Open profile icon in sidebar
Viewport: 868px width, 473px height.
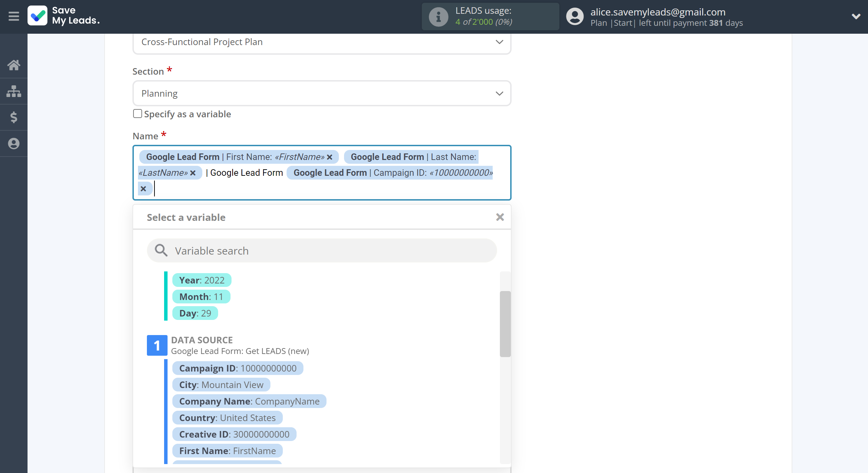click(x=14, y=143)
